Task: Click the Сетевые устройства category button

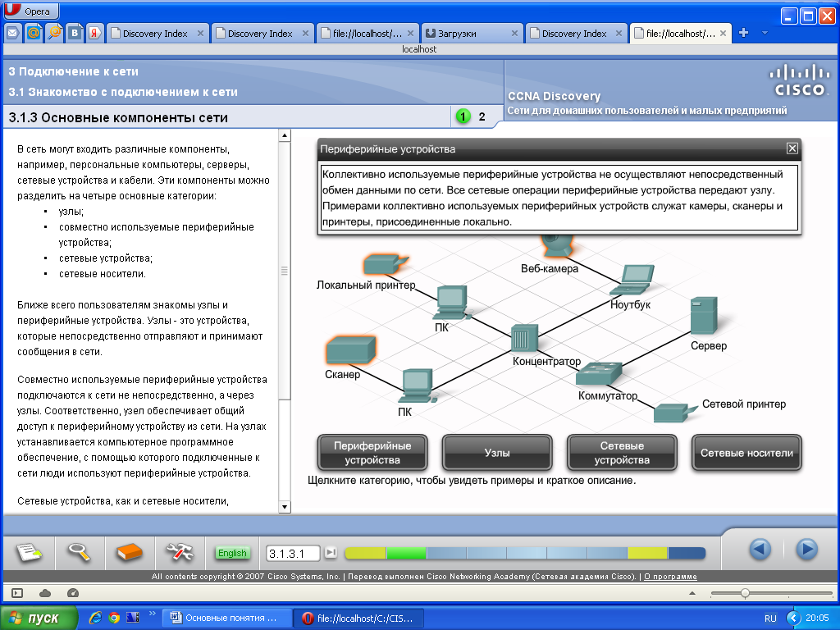Action: [622, 453]
